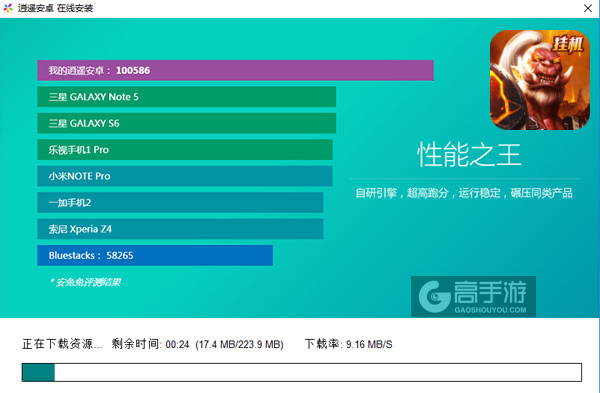This screenshot has width=600, height=393.
Task: Click the window title text in title bar
Action: pyautogui.click(x=55, y=8)
